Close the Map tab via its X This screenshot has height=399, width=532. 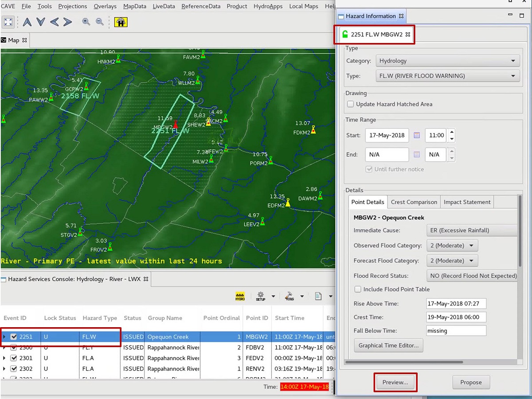click(x=24, y=40)
